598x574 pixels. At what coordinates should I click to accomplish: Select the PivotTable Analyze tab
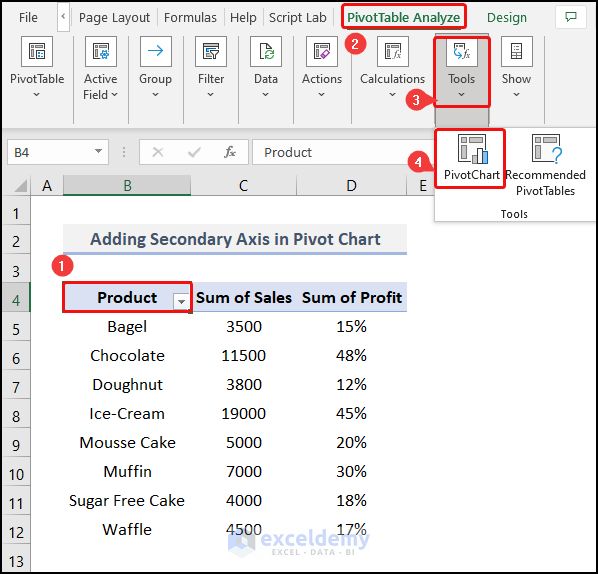(x=403, y=17)
